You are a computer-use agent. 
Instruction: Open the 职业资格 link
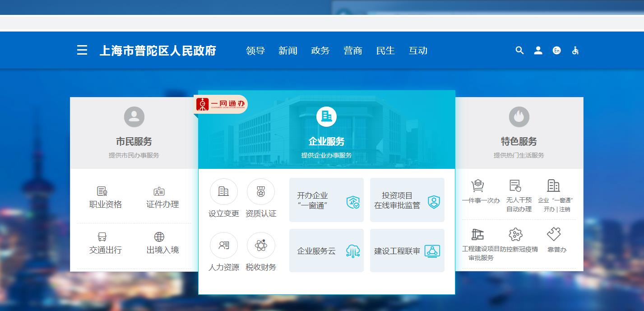[x=105, y=198]
